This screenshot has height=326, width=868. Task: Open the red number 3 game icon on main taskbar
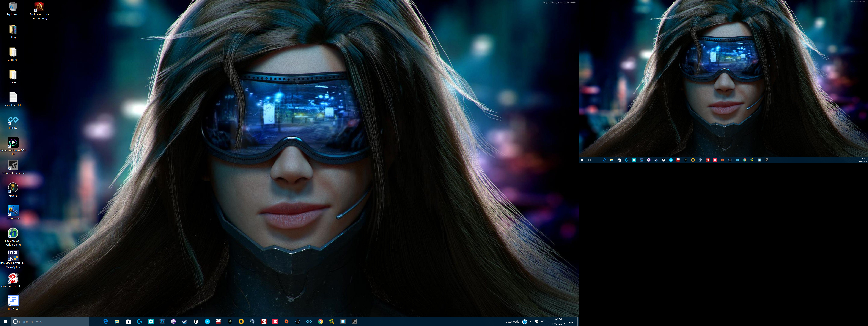click(x=218, y=322)
